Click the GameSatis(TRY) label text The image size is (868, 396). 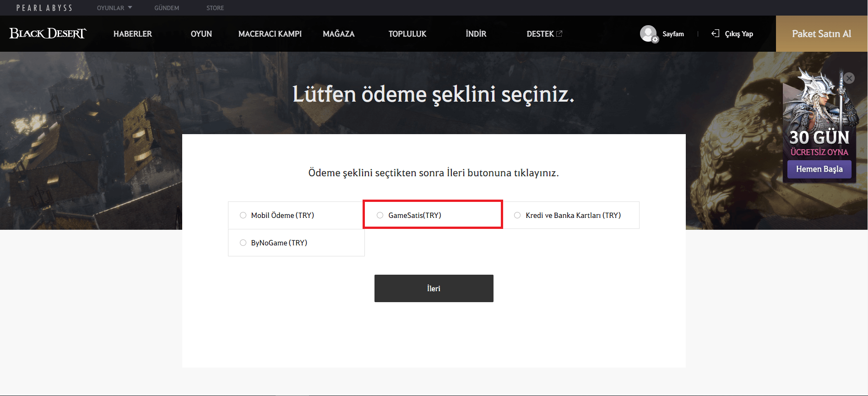415,215
